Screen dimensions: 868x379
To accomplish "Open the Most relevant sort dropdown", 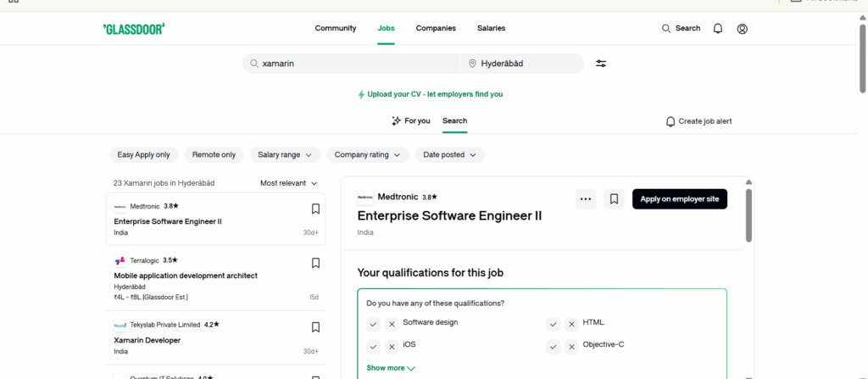I will [x=288, y=183].
